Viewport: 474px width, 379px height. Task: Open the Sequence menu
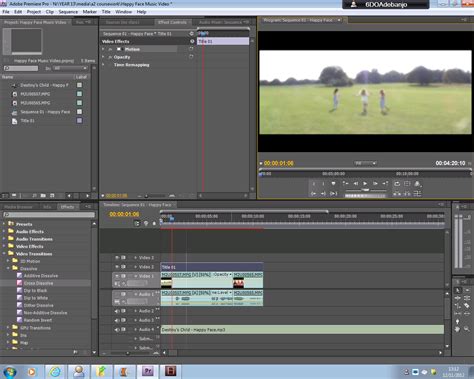tap(68, 12)
